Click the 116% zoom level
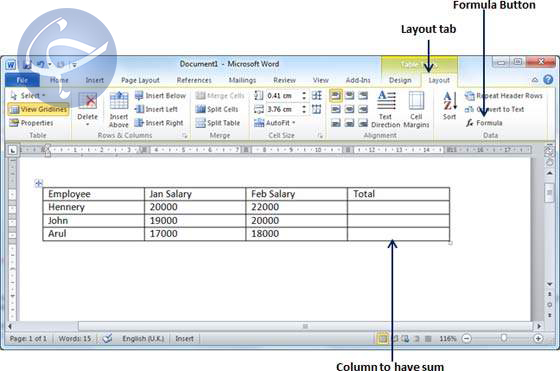Viewport: 560px width, 371px height. [448, 339]
